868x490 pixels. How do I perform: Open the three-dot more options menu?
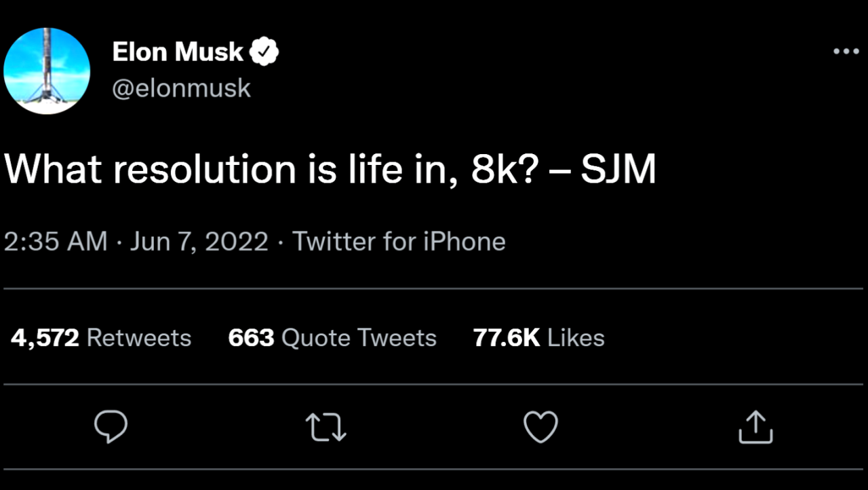tap(846, 52)
